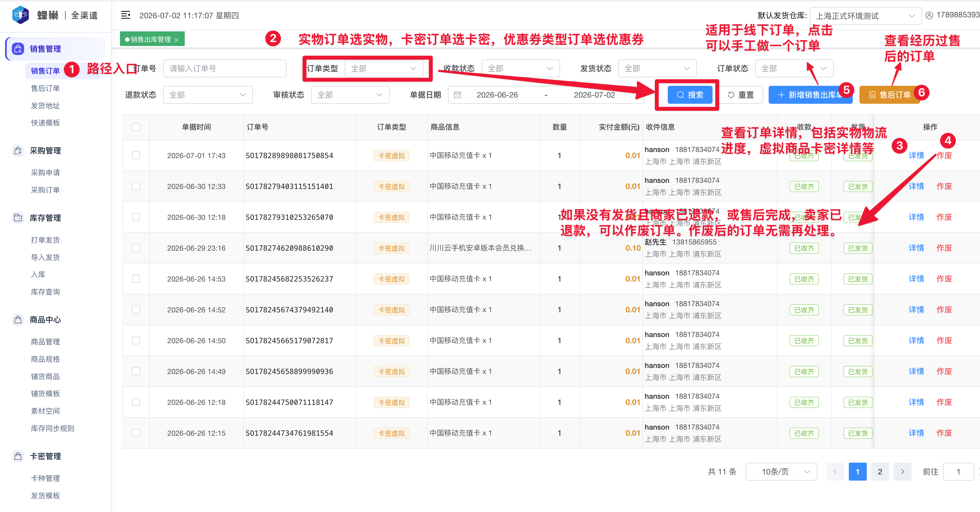This screenshot has width=980, height=512.
Task: Check the row for order SO178245674379492140
Action: 136,310
